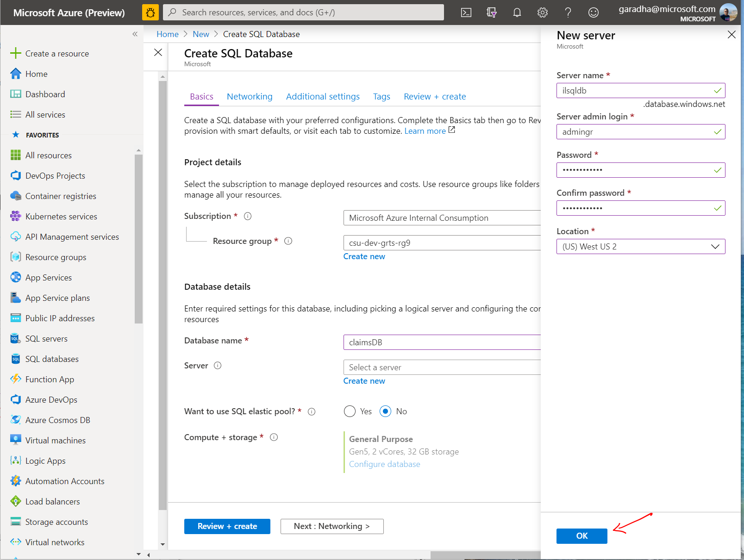This screenshot has height=560, width=744.
Task: Switch to the Basics tab
Action: (x=201, y=97)
